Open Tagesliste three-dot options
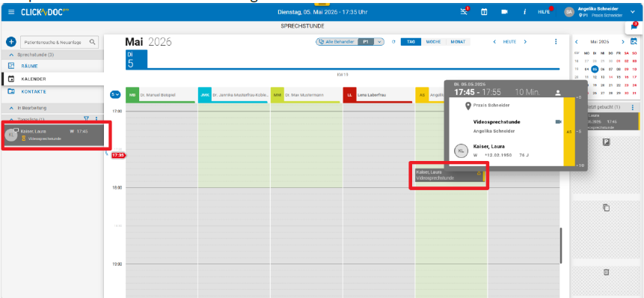The width and height of the screenshot is (644, 298). click(96, 119)
